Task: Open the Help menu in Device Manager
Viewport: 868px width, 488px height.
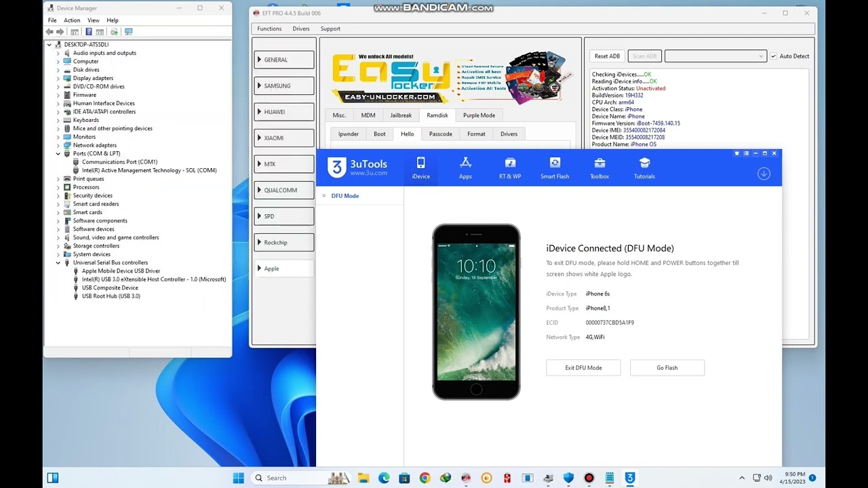Action: [113, 20]
